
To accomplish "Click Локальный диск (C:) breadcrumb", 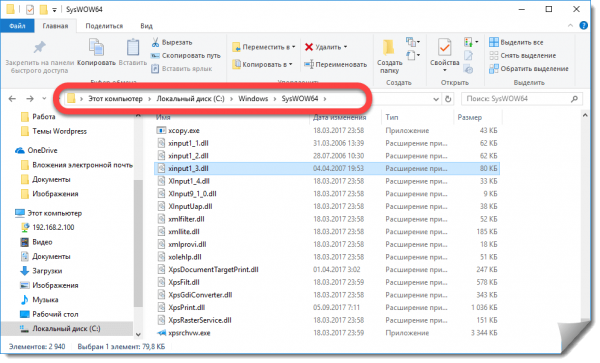I will point(190,99).
